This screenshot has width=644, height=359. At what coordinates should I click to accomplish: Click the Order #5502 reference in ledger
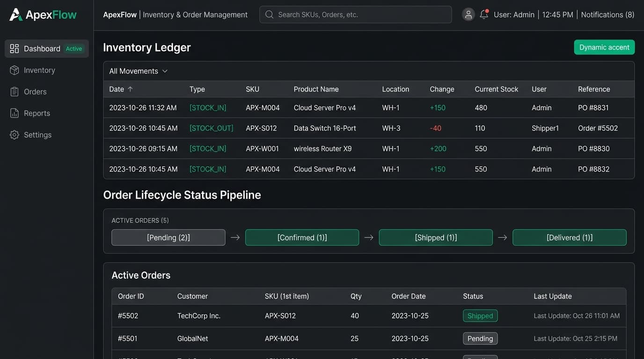pyautogui.click(x=598, y=128)
